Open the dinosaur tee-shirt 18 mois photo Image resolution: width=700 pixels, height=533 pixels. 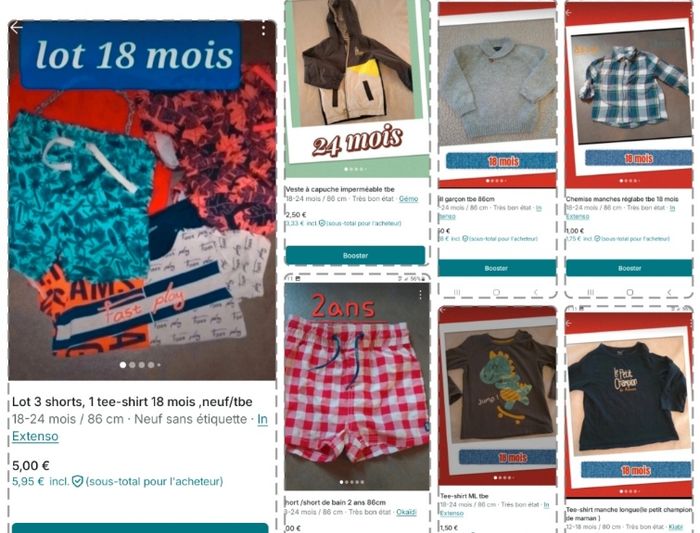(x=497, y=396)
